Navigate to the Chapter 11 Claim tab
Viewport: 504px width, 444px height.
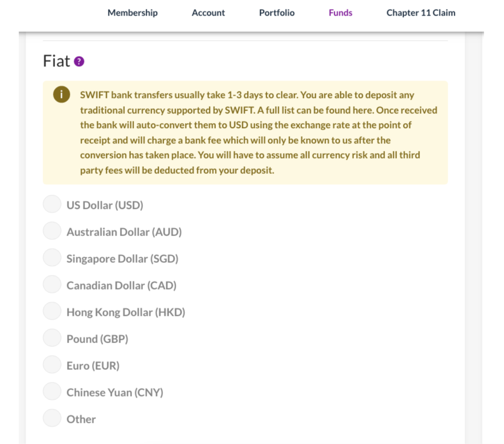[x=421, y=13]
